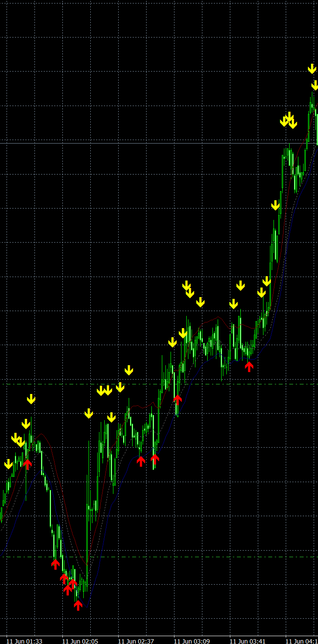Select the 11 Jun 03:09 axis label
318x644 pixels.
coord(191,641)
